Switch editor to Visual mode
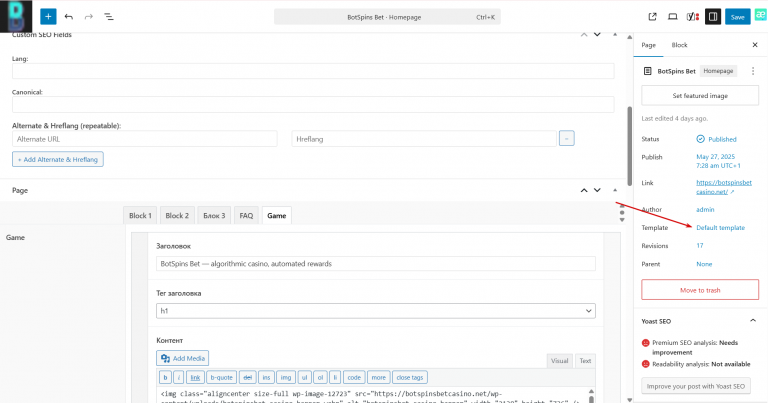 [x=559, y=361]
